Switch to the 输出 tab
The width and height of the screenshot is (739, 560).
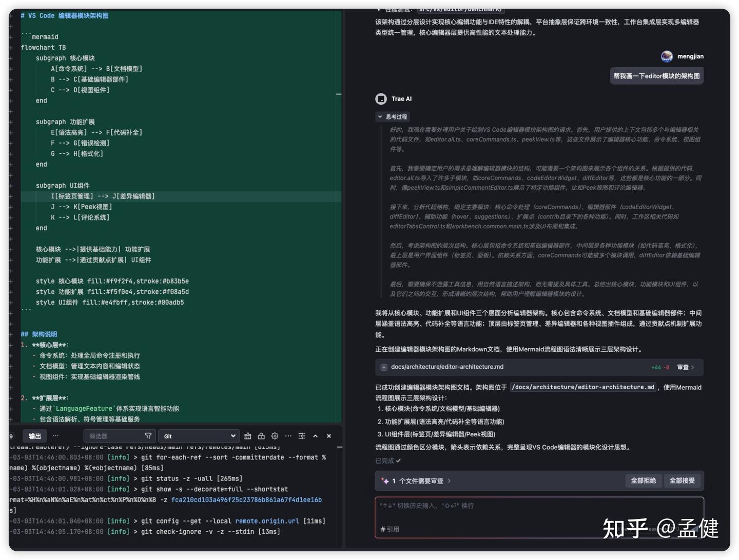pos(34,435)
